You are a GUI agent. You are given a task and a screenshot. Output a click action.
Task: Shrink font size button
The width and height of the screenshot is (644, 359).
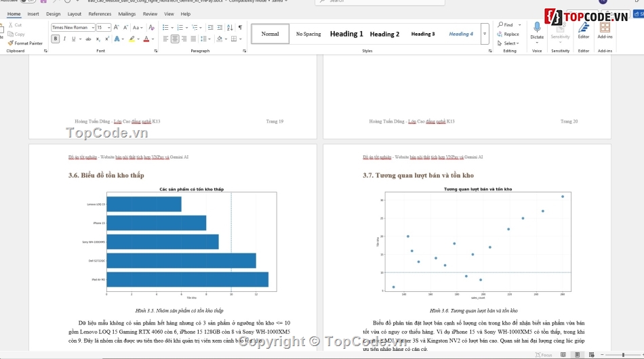point(125,28)
